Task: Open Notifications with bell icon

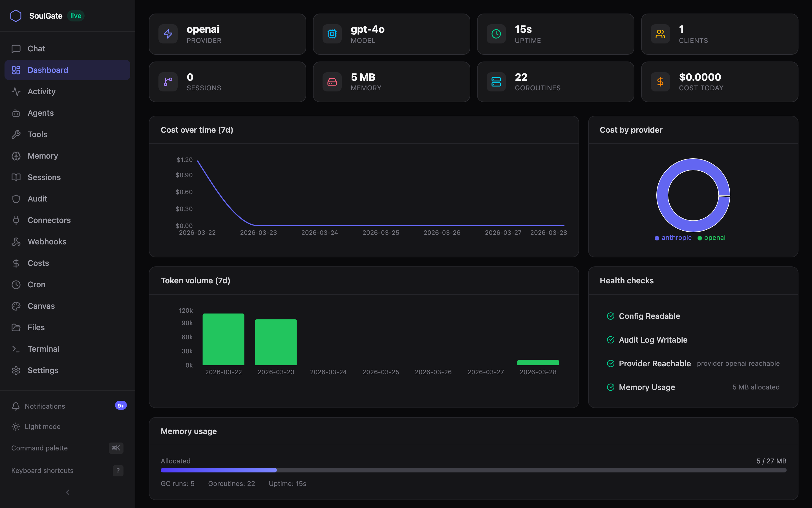Action: tap(67, 406)
